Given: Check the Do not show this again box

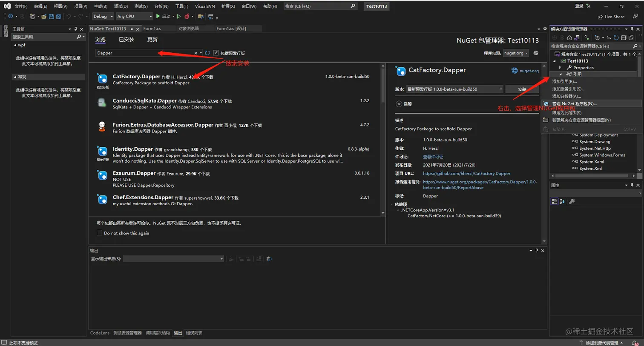Looking at the screenshot, I should tap(99, 233).
